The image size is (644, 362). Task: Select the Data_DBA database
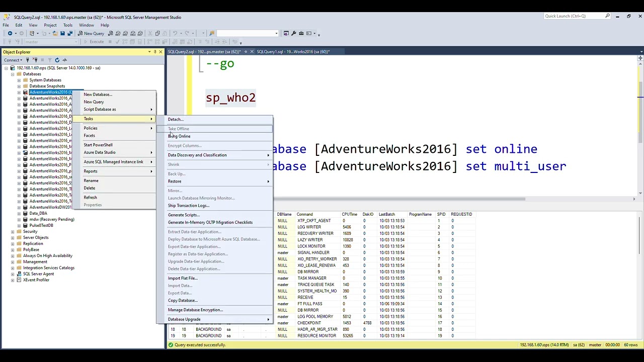[x=38, y=213]
